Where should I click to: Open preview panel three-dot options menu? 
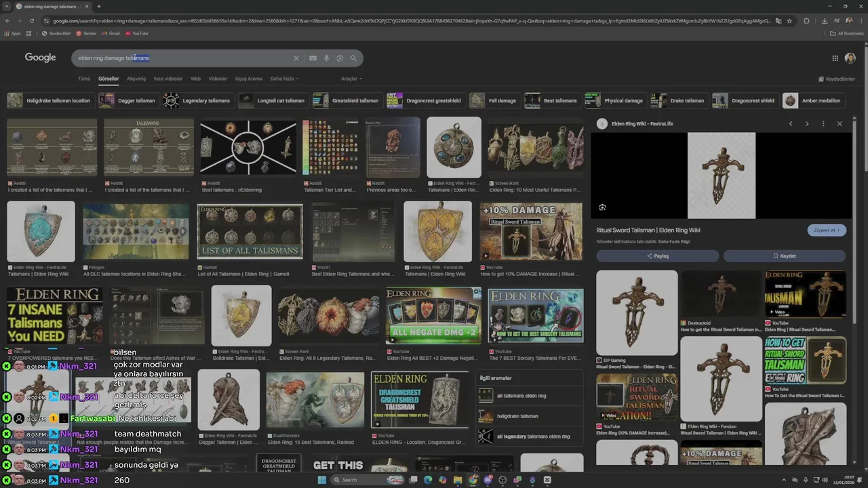[823, 124]
